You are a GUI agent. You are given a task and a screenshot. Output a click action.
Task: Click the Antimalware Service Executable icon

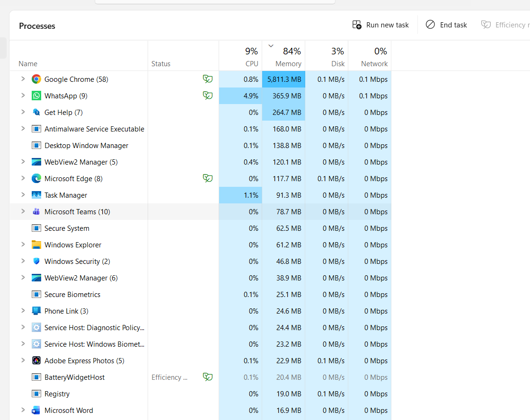pyautogui.click(x=36, y=129)
